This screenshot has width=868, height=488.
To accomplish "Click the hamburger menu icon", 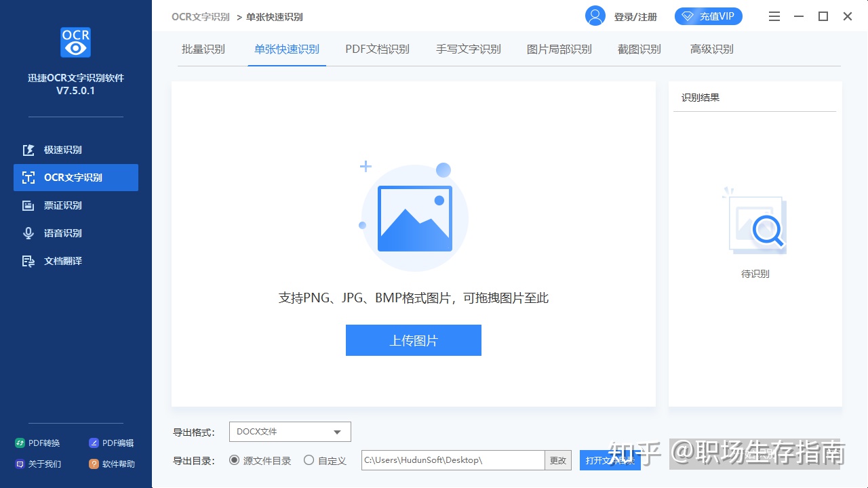I will (774, 16).
